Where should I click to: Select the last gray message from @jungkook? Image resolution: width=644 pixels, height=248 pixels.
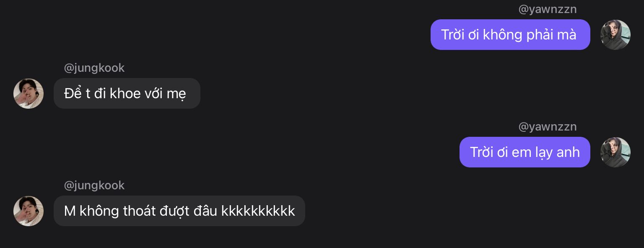pyautogui.click(x=179, y=211)
